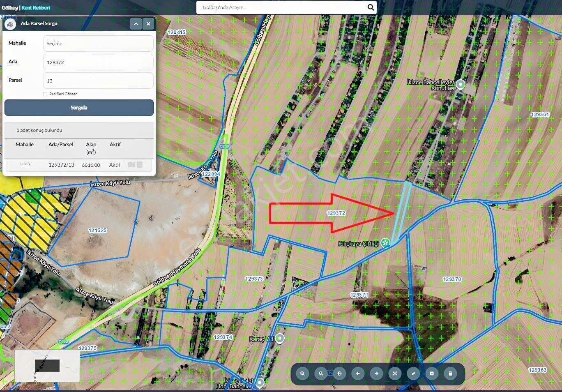
Task: Go back to the previous map view
Action: coord(358,374)
